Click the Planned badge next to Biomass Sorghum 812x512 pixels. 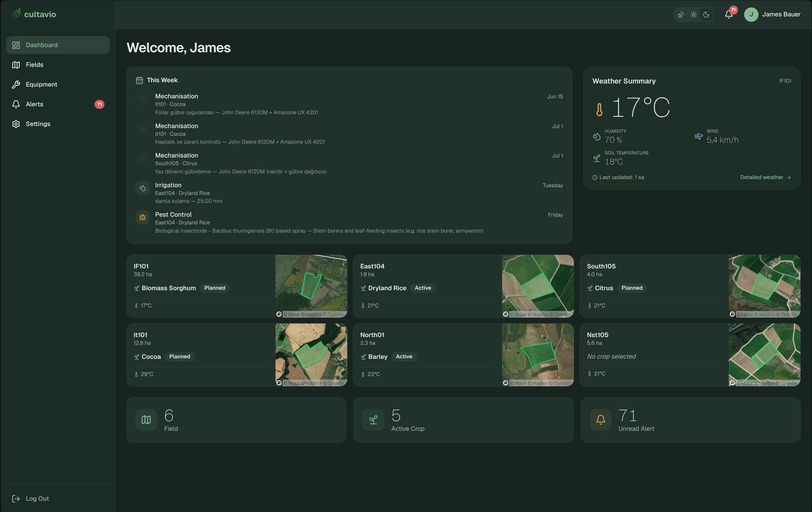tap(215, 288)
